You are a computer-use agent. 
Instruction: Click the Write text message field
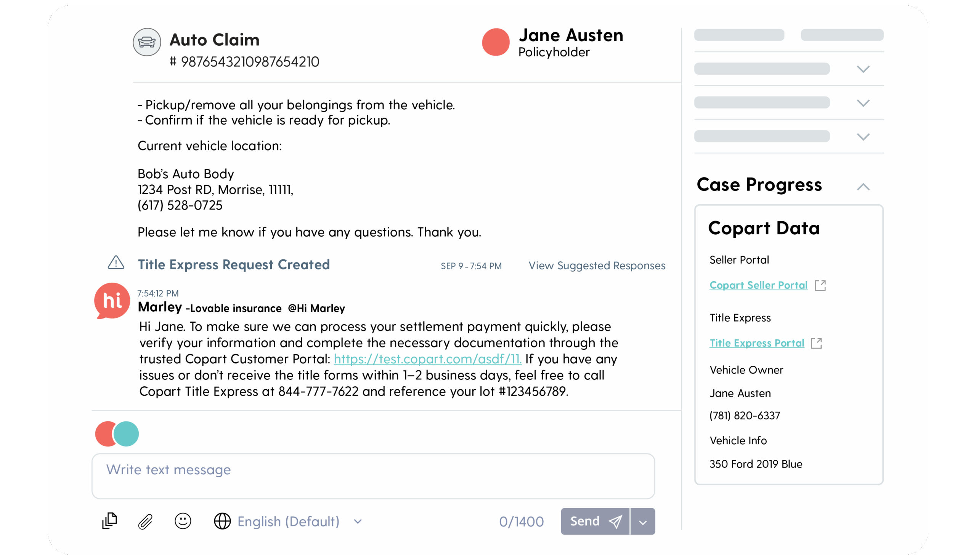pos(373,476)
